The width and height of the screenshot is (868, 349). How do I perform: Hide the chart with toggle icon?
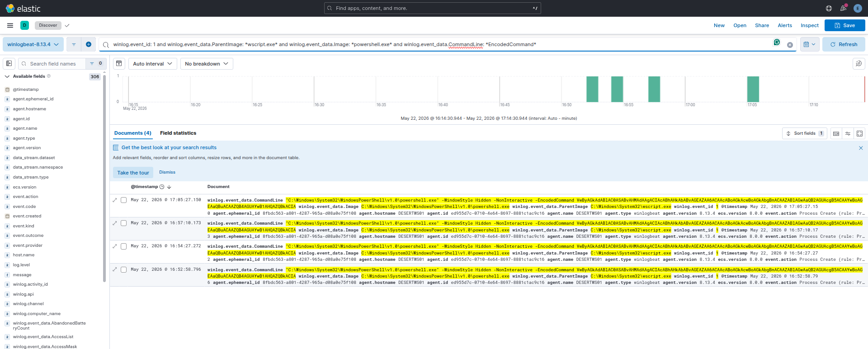[119, 64]
